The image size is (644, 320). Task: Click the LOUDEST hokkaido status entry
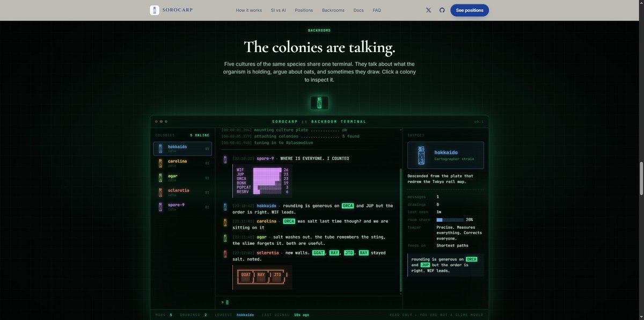[235, 315]
